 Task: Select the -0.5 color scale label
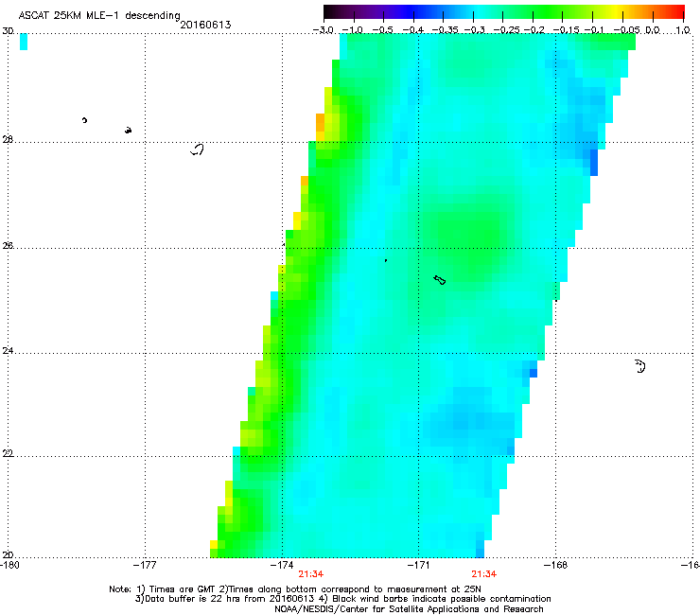[382, 30]
